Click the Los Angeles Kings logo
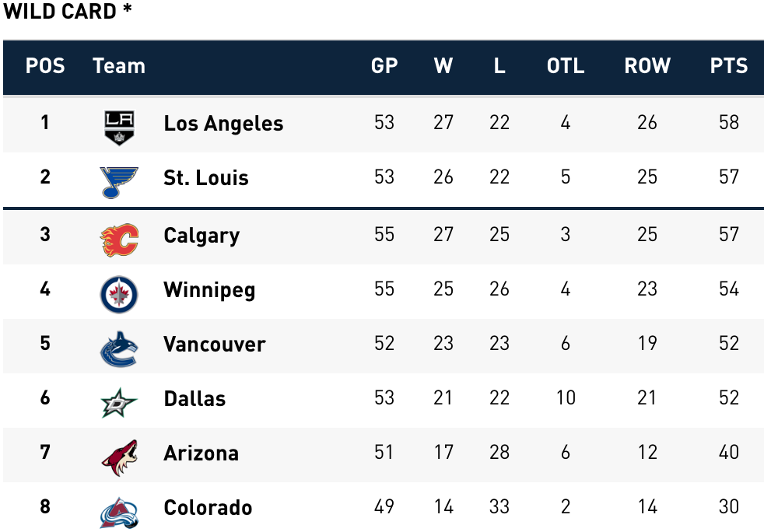764x532 pixels. pos(119,128)
